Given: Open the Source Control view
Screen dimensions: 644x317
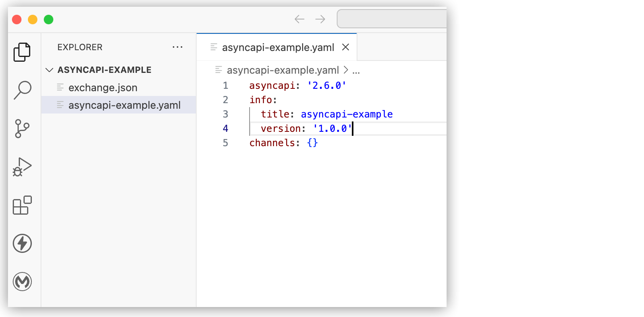Looking at the screenshot, I should [22, 129].
